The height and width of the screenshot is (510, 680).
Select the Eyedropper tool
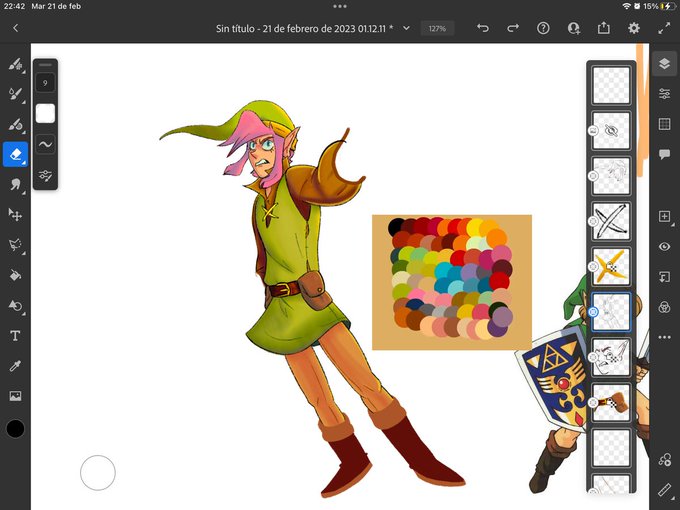[x=15, y=366]
